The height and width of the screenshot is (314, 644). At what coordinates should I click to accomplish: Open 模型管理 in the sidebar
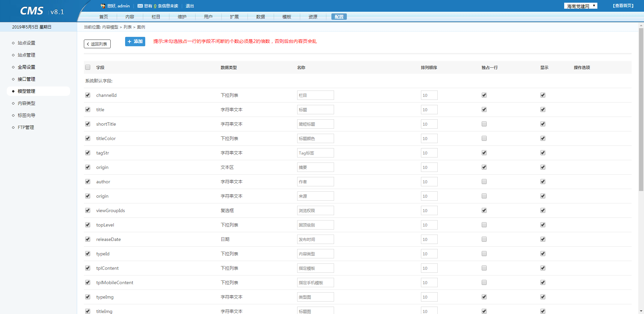pos(26,91)
